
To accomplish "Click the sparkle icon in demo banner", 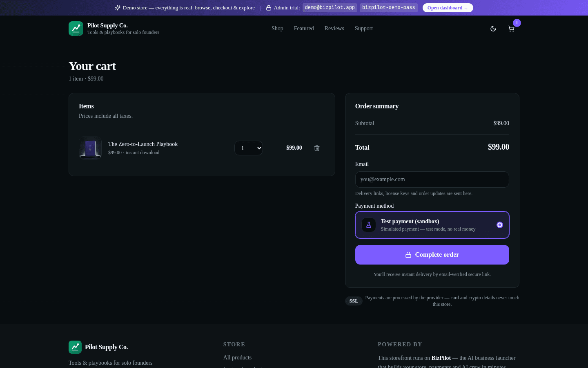I will pos(118,8).
